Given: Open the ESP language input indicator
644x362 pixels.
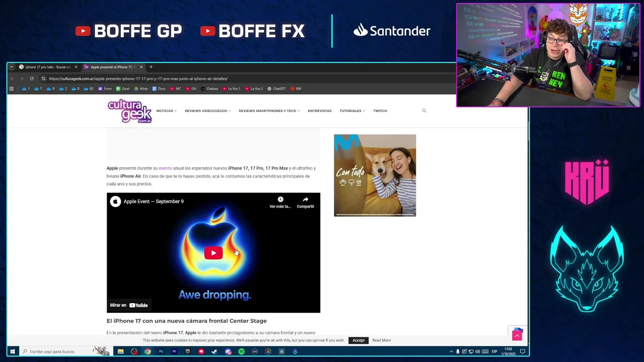Looking at the screenshot, I should (494, 351).
